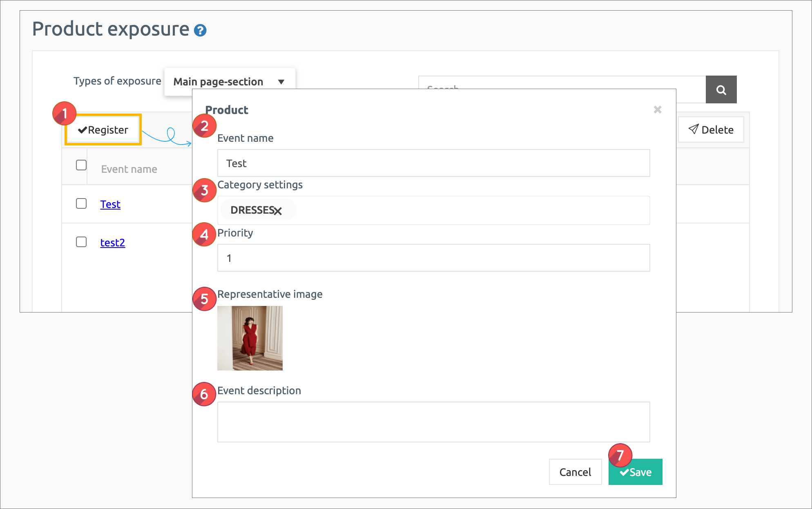Check the test2 row checkbox
The width and height of the screenshot is (812, 509).
(81, 242)
